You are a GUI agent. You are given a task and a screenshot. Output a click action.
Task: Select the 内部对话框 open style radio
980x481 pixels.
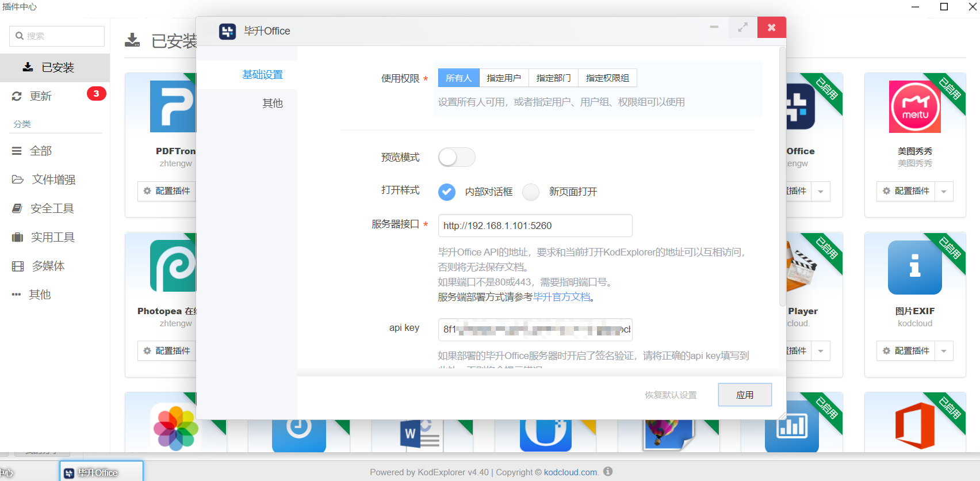[x=447, y=192]
